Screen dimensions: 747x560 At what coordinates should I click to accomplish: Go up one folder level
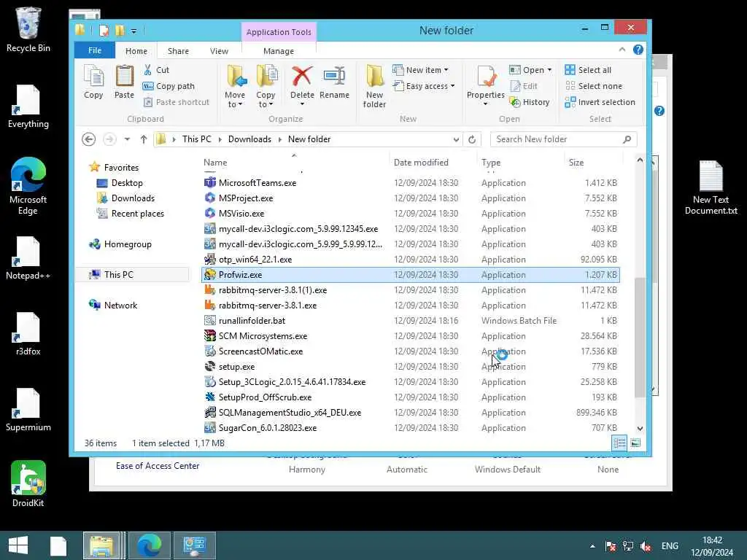144,139
